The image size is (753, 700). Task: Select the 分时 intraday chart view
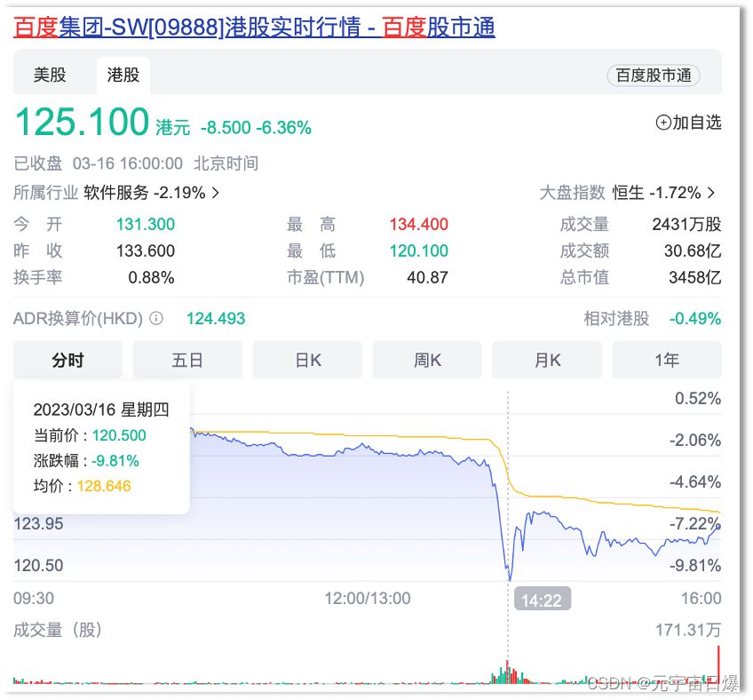point(67,360)
